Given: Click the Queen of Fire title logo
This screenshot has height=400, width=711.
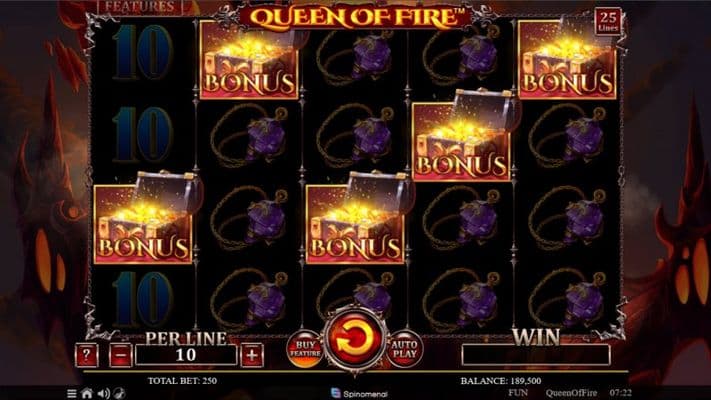Looking at the screenshot, I should click(x=356, y=17).
